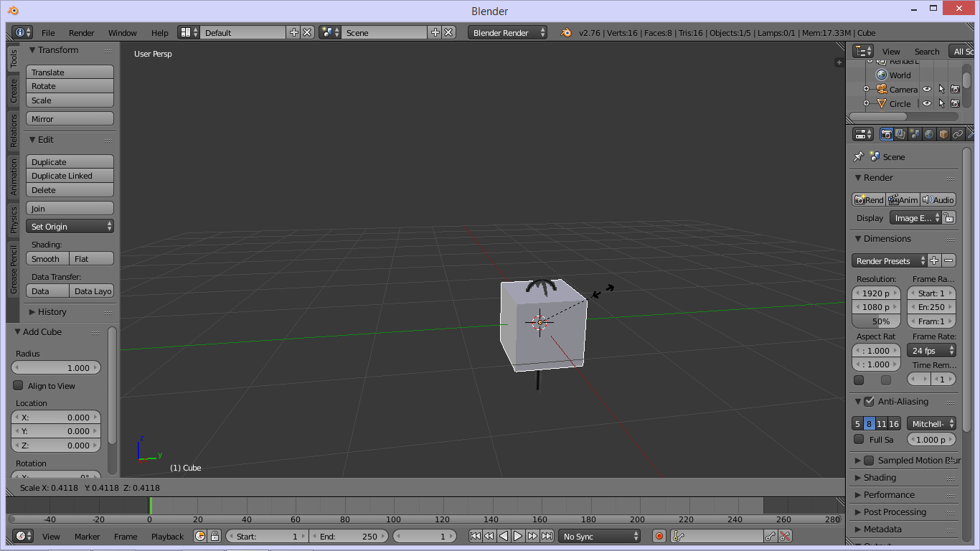Open the timeline Marker menu
The height and width of the screenshot is (551, 980).
pos(88,536)
